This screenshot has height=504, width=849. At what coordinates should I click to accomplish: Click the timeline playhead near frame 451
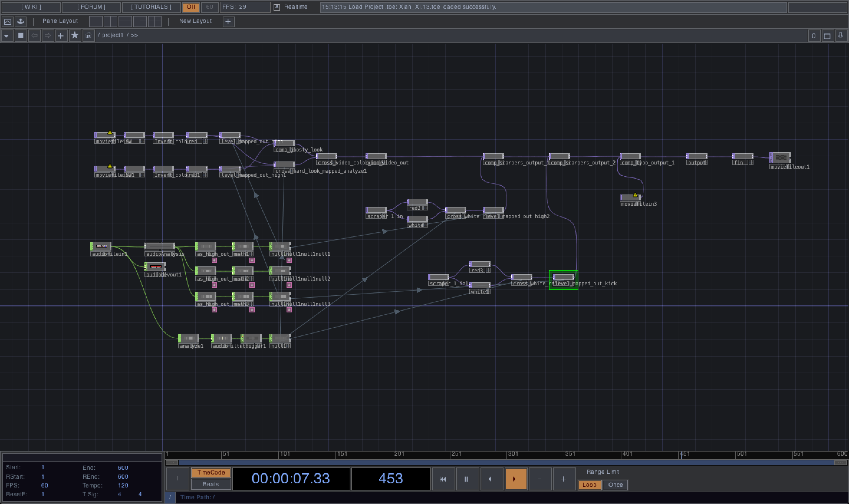click(x=681, y=455)
